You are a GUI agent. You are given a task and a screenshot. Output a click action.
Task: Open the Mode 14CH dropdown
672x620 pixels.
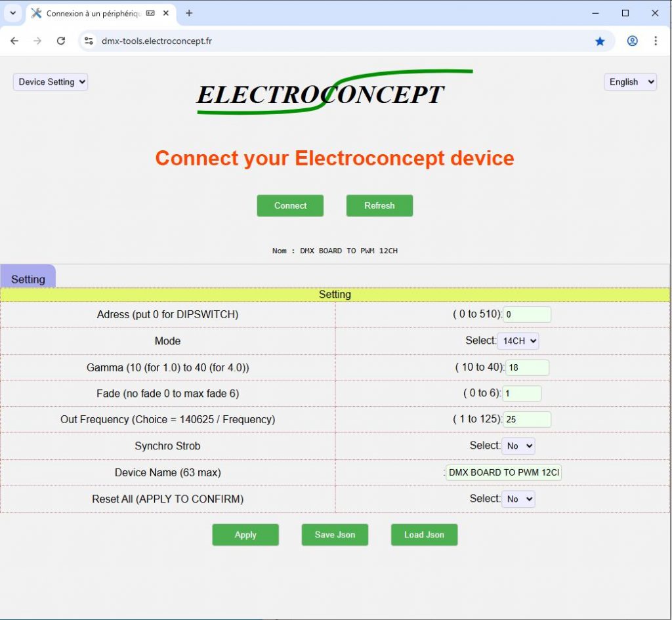point(518,341)
